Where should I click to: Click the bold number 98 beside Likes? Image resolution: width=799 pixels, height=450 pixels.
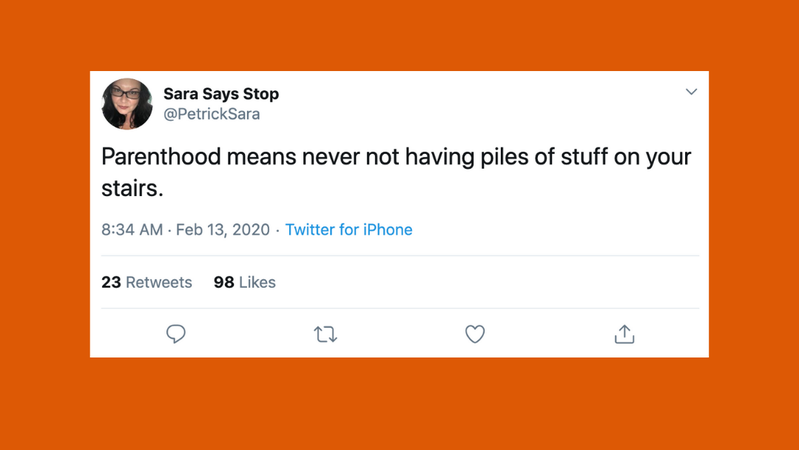pyautogui.click(x=224, y=283)
